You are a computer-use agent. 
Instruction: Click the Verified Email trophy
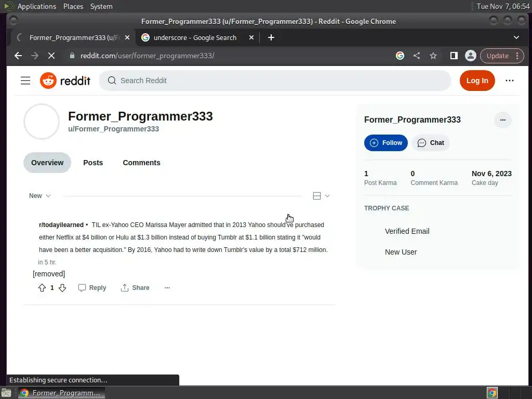tap(407, 231)
